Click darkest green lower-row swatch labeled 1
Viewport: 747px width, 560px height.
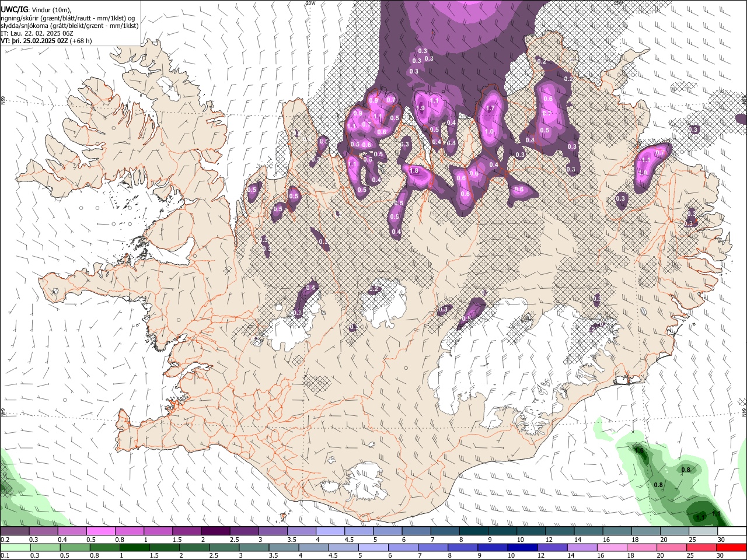coord(135,548)
